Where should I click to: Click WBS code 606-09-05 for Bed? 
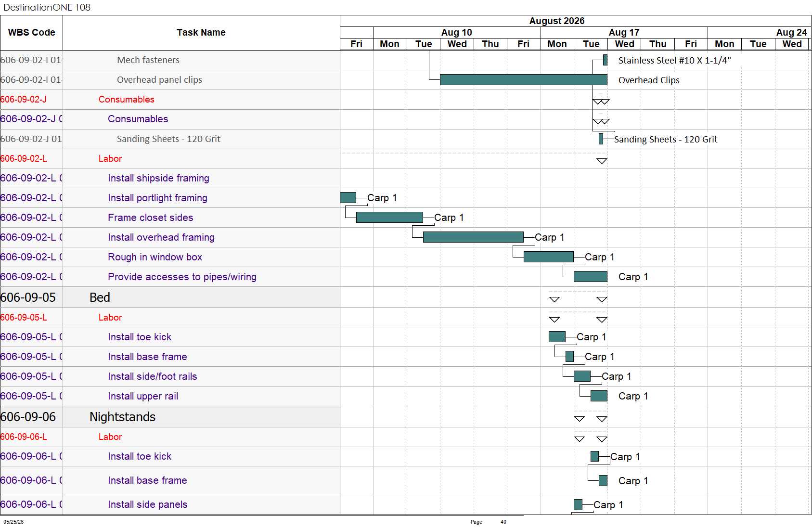click(x=28, y=297)
